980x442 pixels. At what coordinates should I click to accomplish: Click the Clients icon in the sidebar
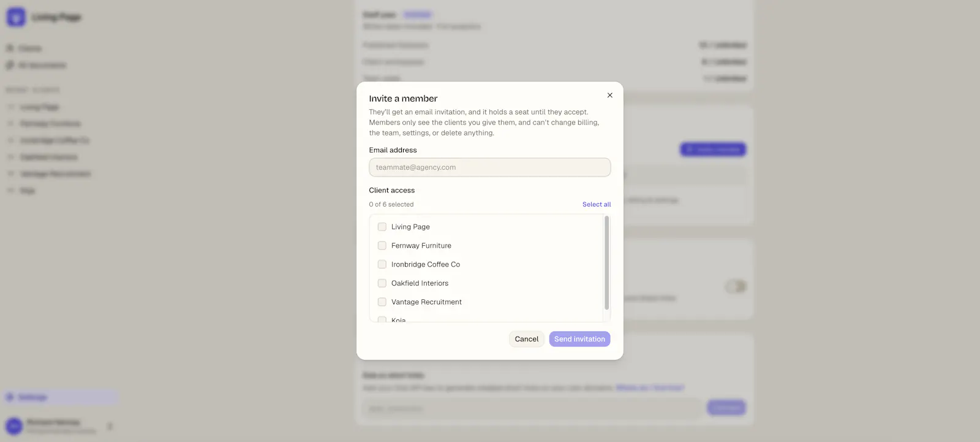[10, 48]
